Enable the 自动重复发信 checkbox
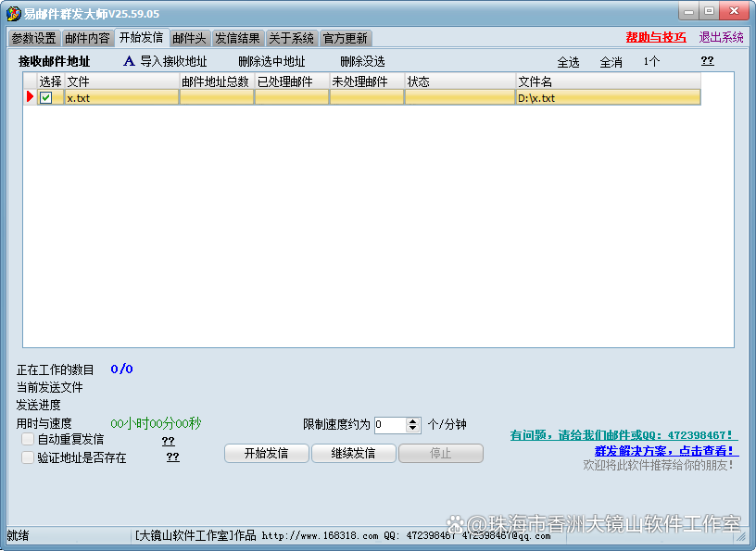756x551 pixels. [28, 439]
